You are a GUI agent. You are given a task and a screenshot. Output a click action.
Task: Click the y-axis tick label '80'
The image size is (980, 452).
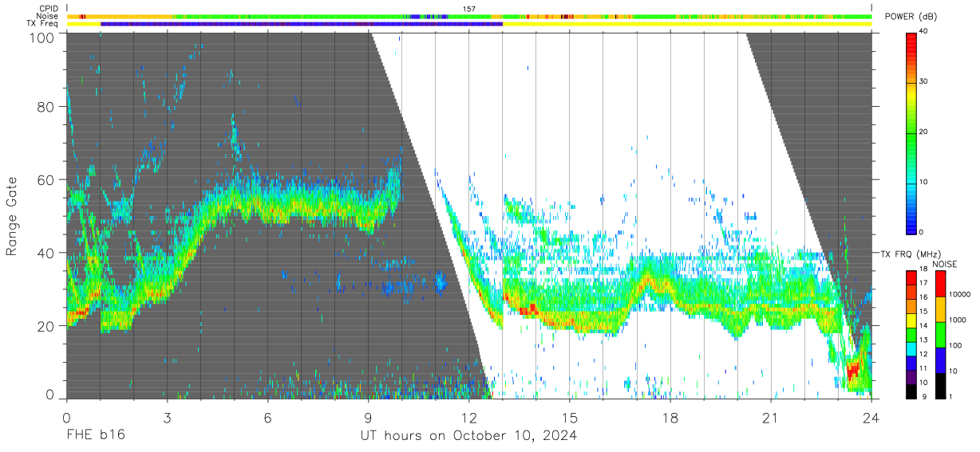coord(45,106)
